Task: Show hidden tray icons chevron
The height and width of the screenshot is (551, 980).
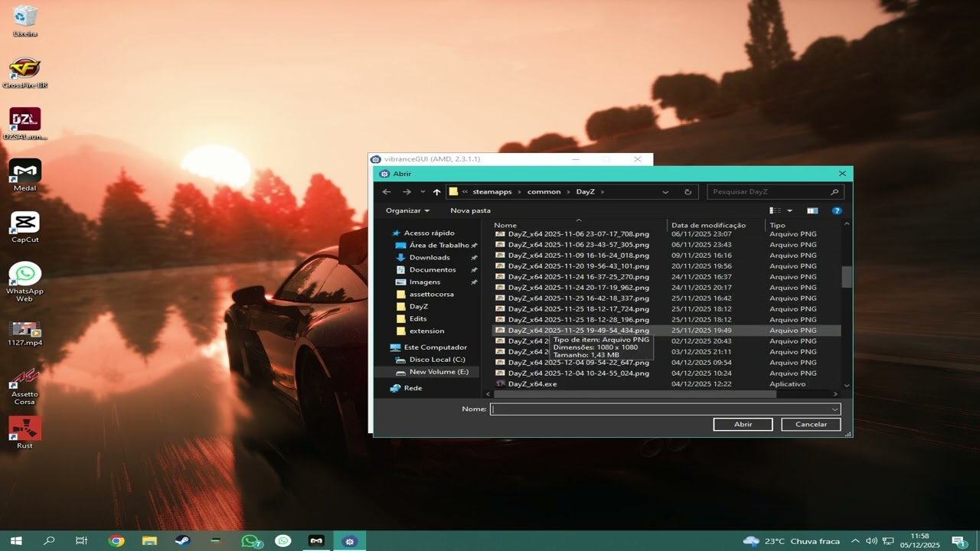Action: 855,541
